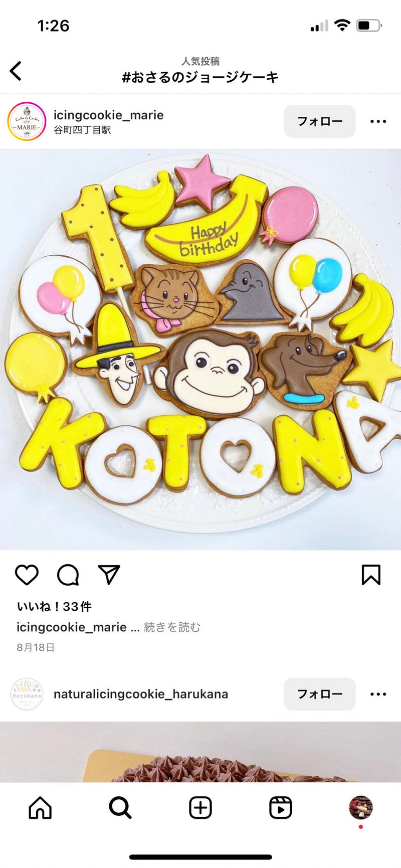Viewport: 401px width, 868px height.
Task: Create new post with plus icon
Action: coord(200,808)
